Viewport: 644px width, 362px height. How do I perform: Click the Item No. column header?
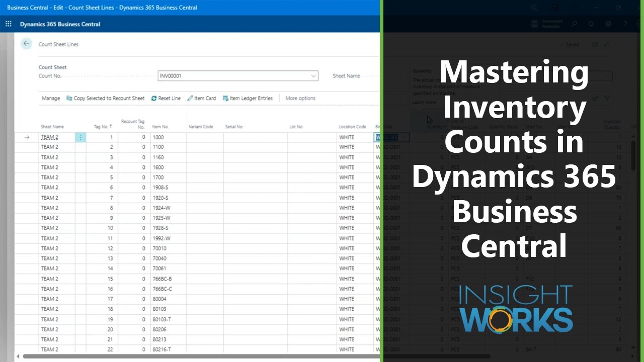160,127
